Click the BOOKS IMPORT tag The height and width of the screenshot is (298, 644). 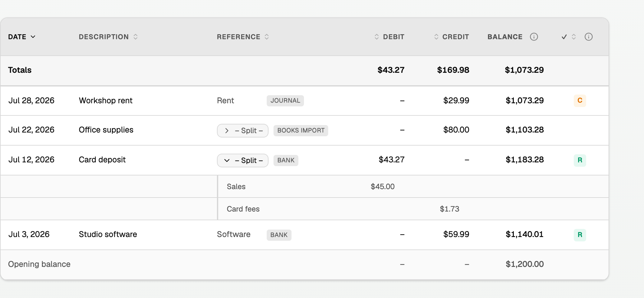click(301, 130)
